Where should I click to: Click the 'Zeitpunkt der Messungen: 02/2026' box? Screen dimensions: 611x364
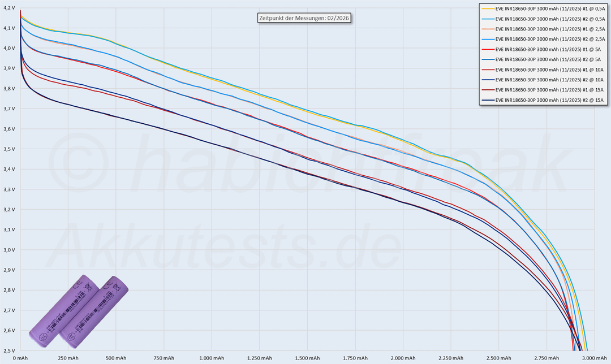click(x=302, y=18)
